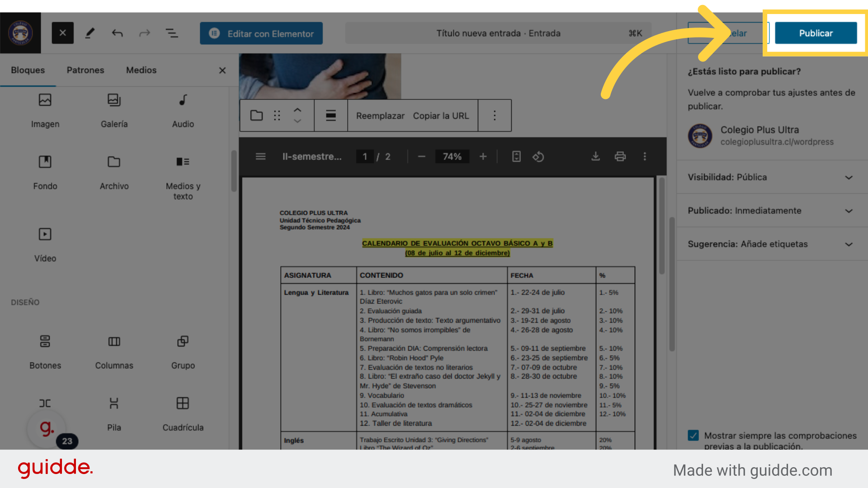Toggle PDF sidebar menu icon

tap(260, 156)
